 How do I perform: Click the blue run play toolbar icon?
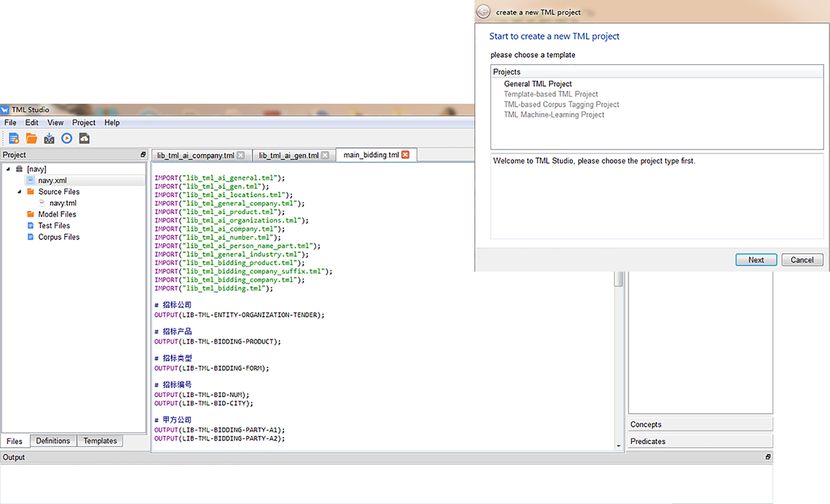coord(67,139)
